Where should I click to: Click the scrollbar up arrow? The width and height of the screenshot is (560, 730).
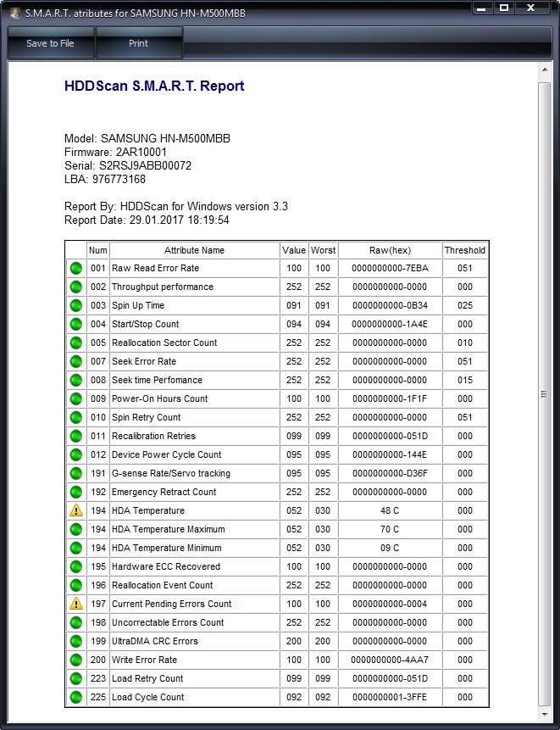tap(544, 70)
